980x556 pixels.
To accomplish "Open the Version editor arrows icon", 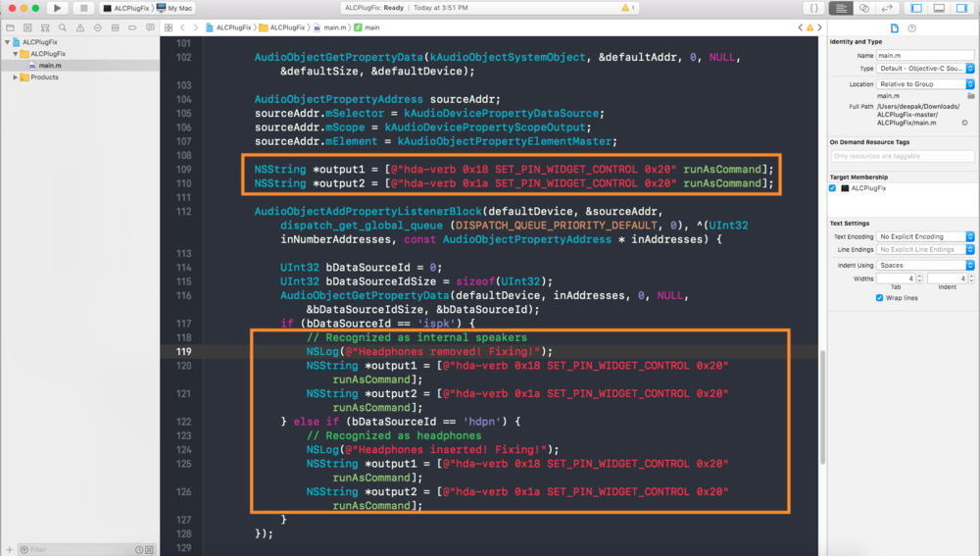I will coord(889,8).
